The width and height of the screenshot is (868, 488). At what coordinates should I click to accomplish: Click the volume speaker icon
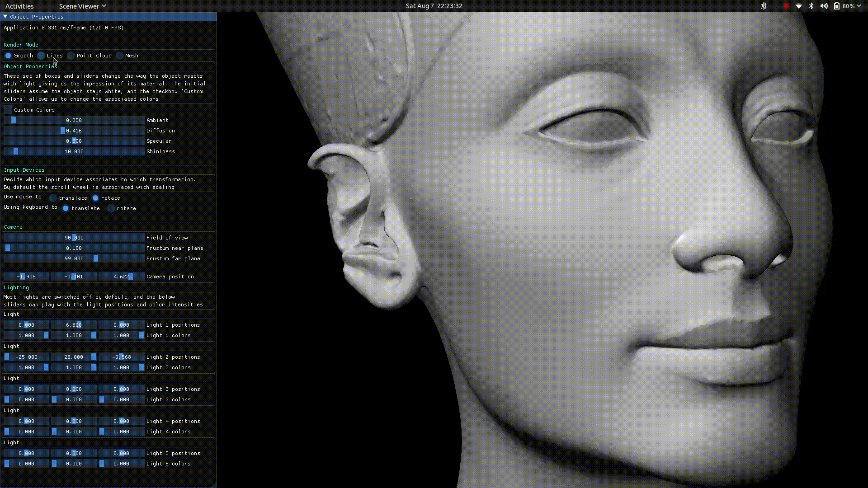(824, 6)
